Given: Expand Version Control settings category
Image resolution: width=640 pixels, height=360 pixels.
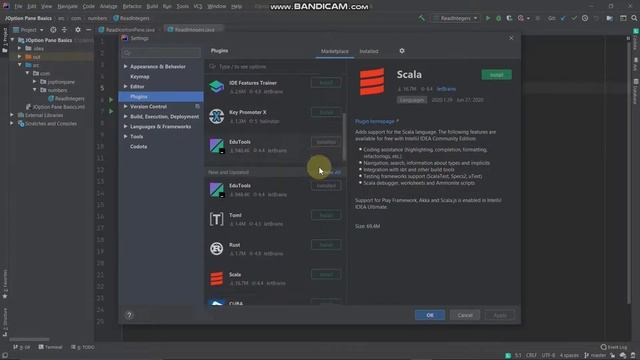Looking at the screenshot, I should coord(125,106).
